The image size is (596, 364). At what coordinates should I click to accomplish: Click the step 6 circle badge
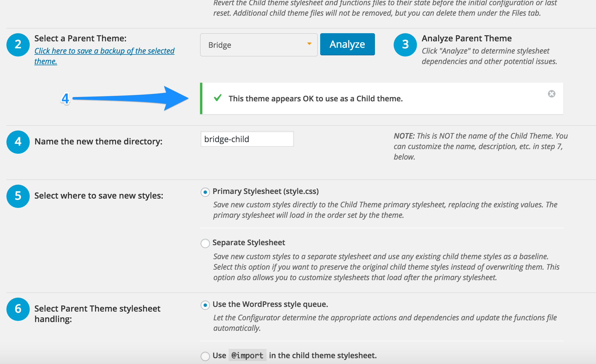point(18,309)
